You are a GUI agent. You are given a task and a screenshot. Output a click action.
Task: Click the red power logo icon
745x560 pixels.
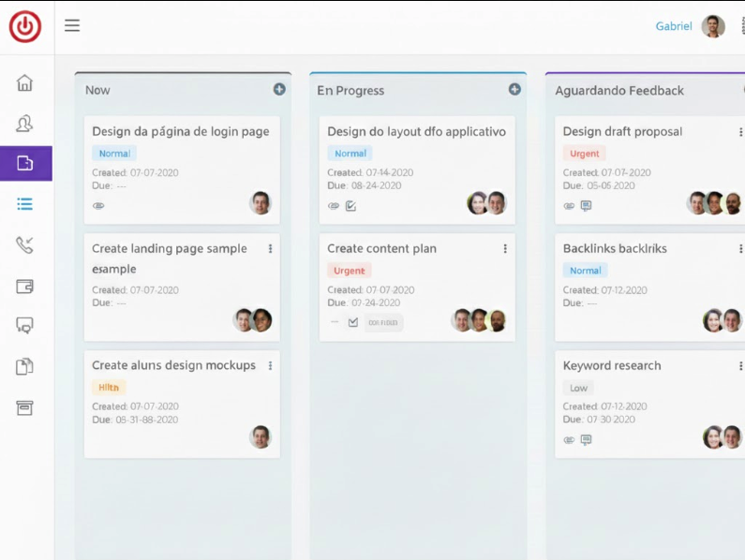click(x=25, y=26)
